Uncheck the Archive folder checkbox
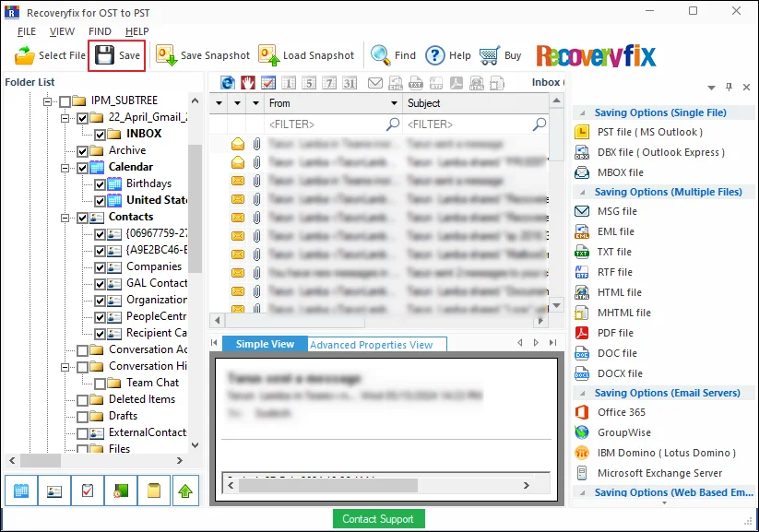759x532 pixels. pyautogui.click(x=82, y=151)
